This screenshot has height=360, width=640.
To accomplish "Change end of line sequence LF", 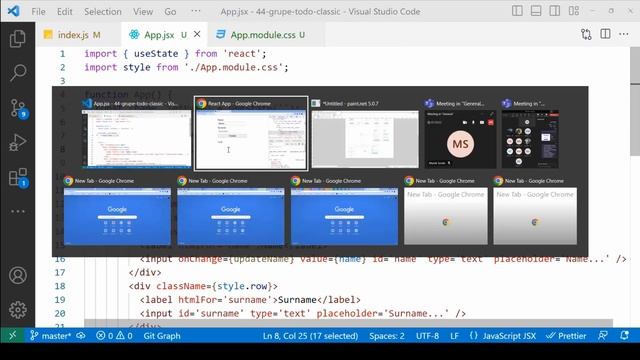I will (454, 336).
